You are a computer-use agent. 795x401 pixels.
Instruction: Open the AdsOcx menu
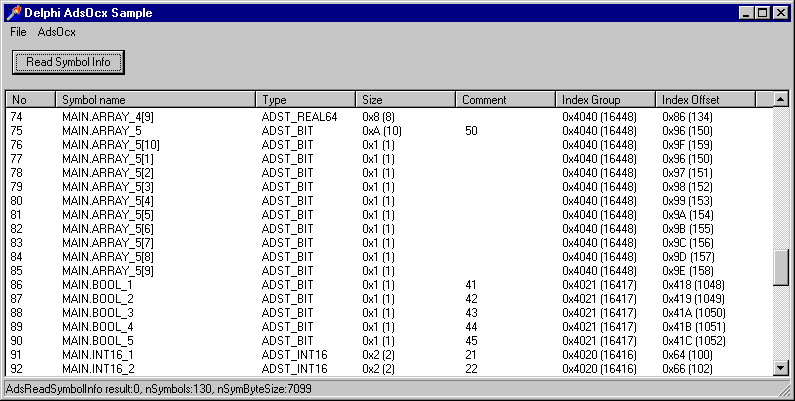[56, 32]
